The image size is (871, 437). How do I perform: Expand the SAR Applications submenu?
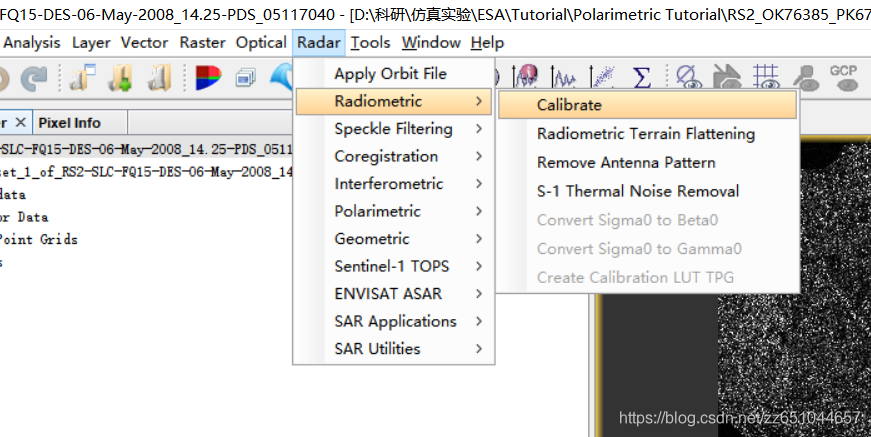pyautogui.click(x=394, y=321)
